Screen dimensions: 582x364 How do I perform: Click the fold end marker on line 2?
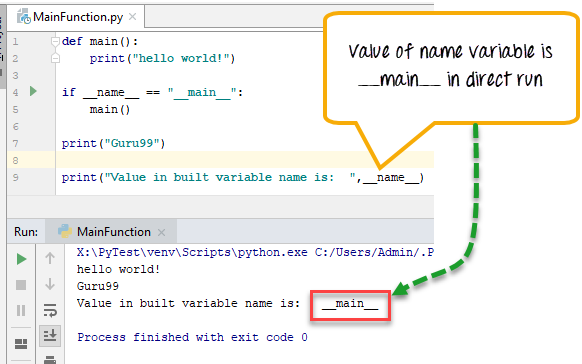pyautogui.click(x=55, y=58)
